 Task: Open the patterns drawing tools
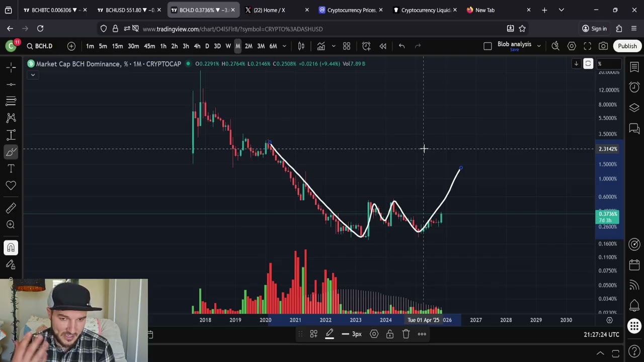click(x=11, y=118)
